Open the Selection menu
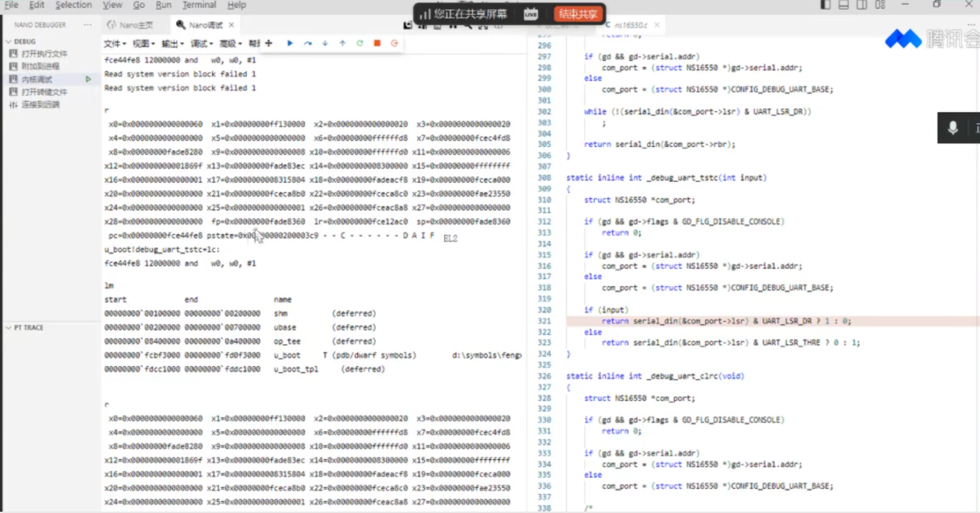 73,5
